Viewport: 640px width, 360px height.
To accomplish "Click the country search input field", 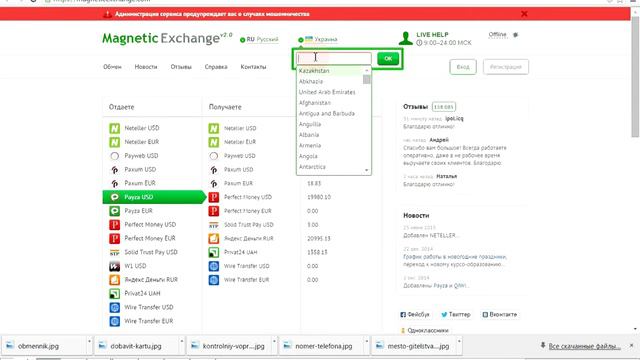I will pyautogui.click(x=334, y=59).
